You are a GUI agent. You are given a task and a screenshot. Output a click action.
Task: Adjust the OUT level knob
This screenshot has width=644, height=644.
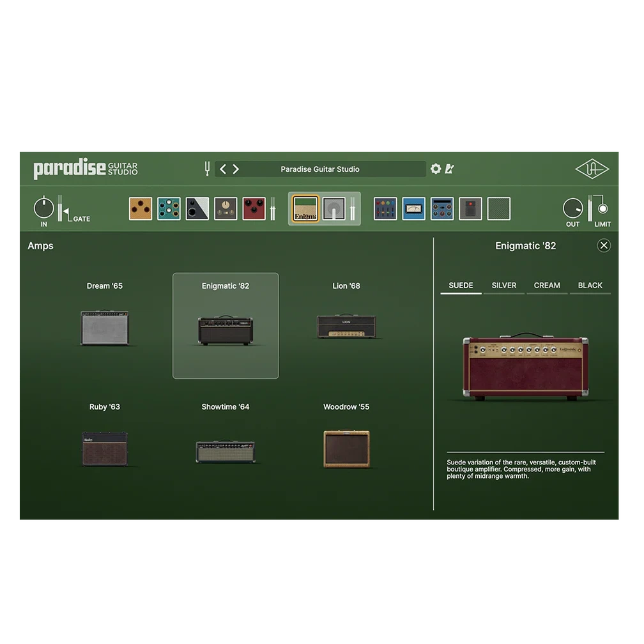pos(572,209)
